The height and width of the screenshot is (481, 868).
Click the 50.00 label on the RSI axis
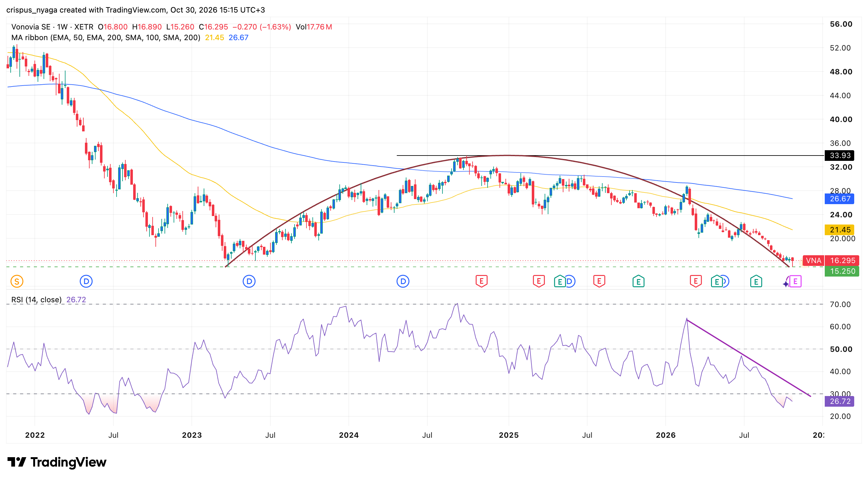841,349
